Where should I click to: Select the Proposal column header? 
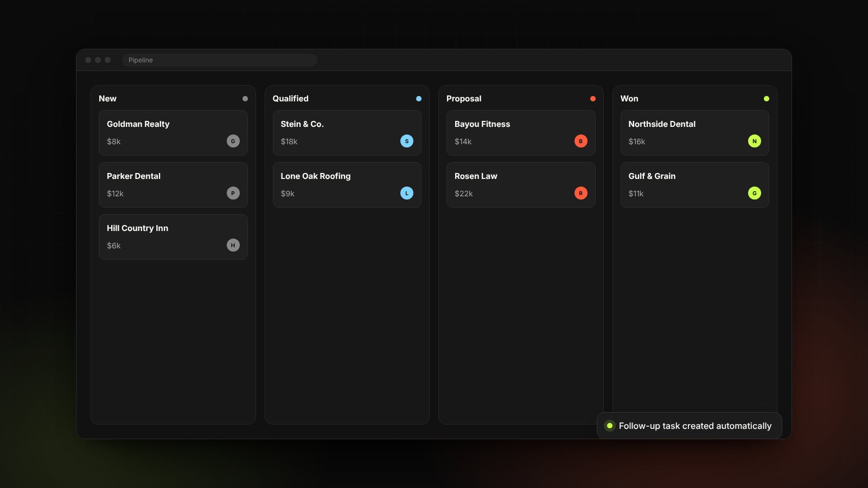pos(464,99)
